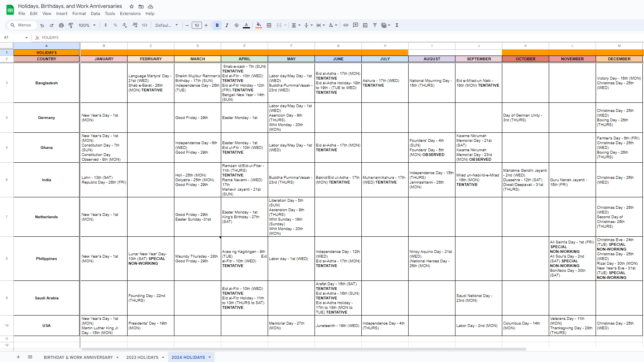This screenshot has width=644, height=362.
Task: Open the 2024 HOLIDAYS tab dropdown arrow
Action: pyautogui.click(x=210, y=357)
